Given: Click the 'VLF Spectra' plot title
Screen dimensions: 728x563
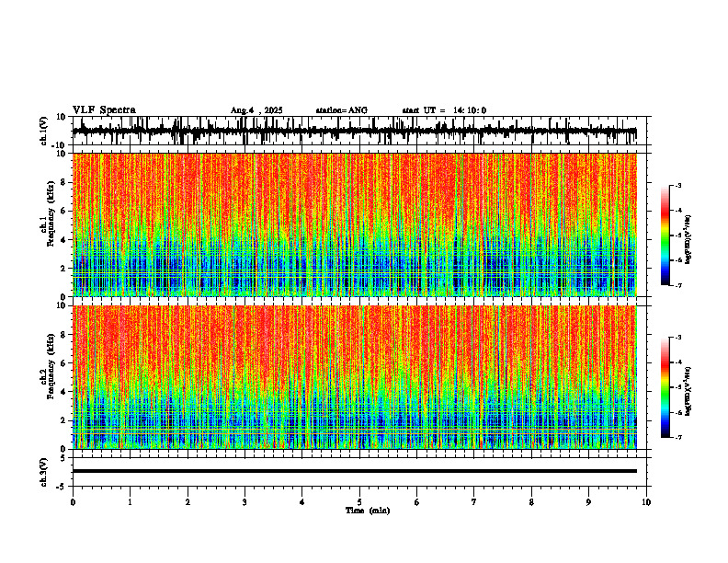Looking at the screenshot, I should 104,110.
